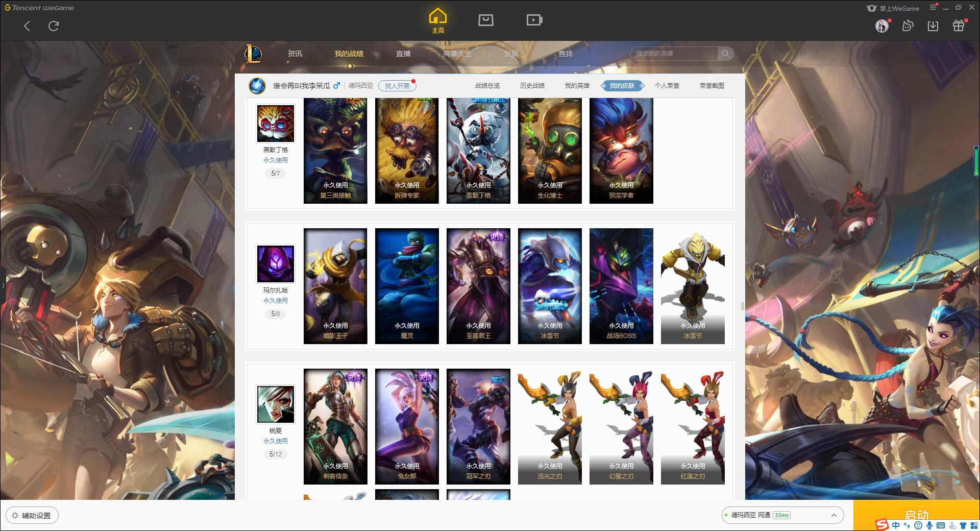The width and height of the screenshot is (980, 531).
Task: Open the 雪默丁格 skin card
Action: pyautogui.click(x=478, y=151)
